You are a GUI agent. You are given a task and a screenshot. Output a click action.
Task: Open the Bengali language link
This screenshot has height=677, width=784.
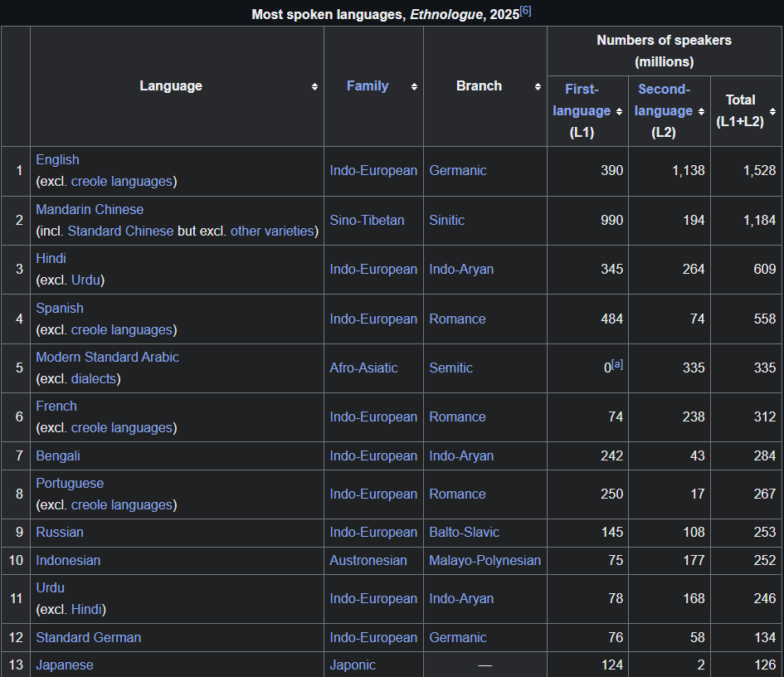58,456
